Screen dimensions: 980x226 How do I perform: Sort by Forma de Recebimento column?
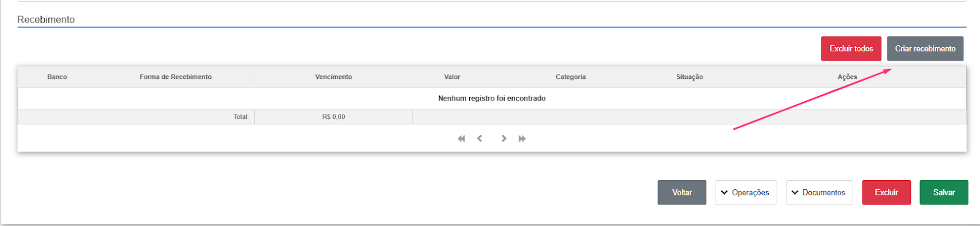pos(176,77)
